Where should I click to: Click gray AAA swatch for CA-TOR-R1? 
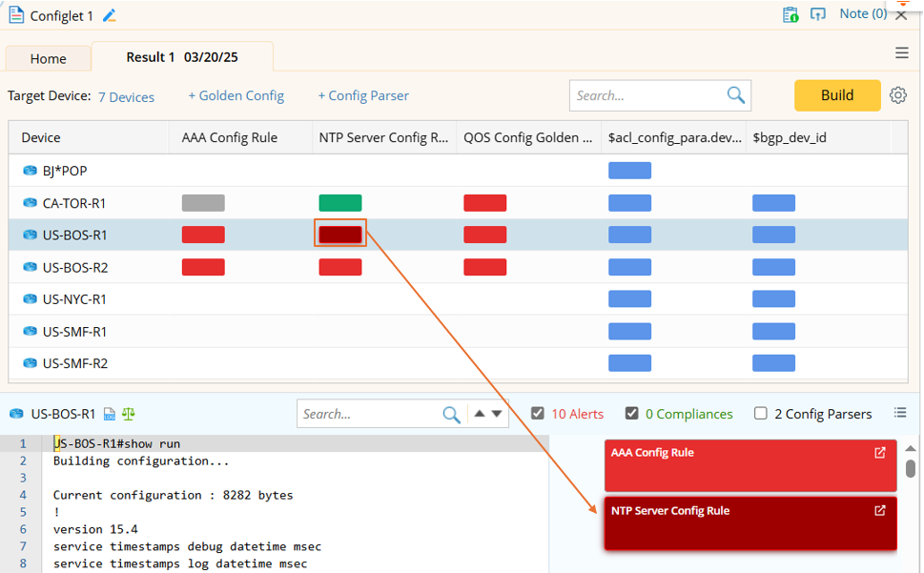203,203
